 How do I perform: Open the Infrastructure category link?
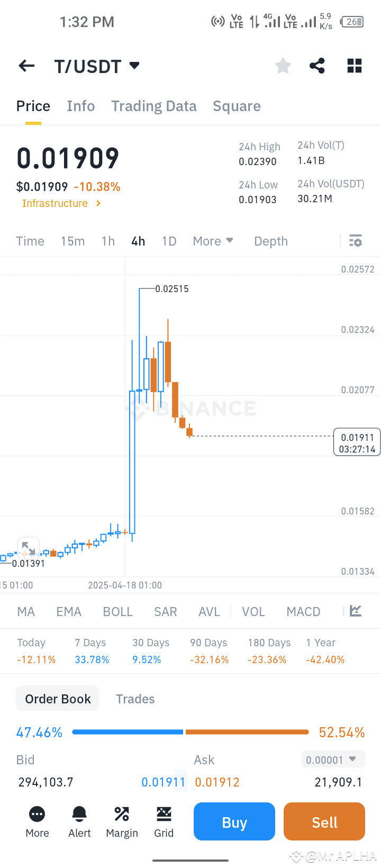point(61,203)
